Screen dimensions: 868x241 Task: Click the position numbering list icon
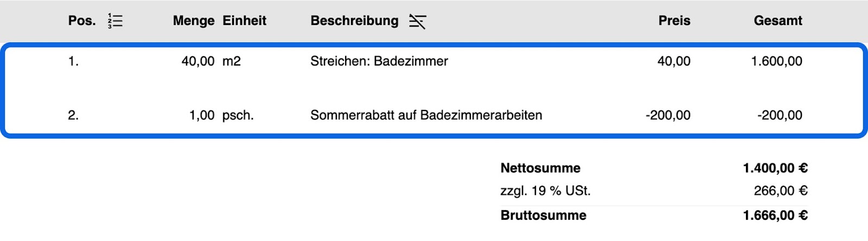[115, 21]
